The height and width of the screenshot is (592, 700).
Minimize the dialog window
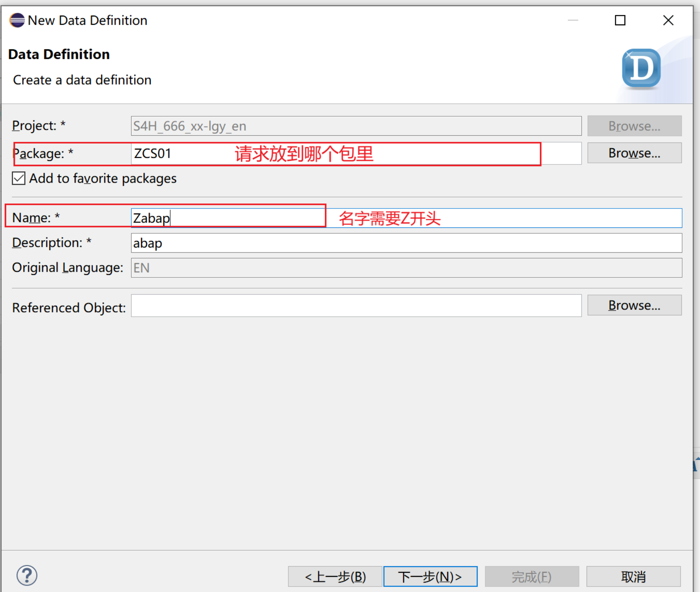[x=573, y=20]
